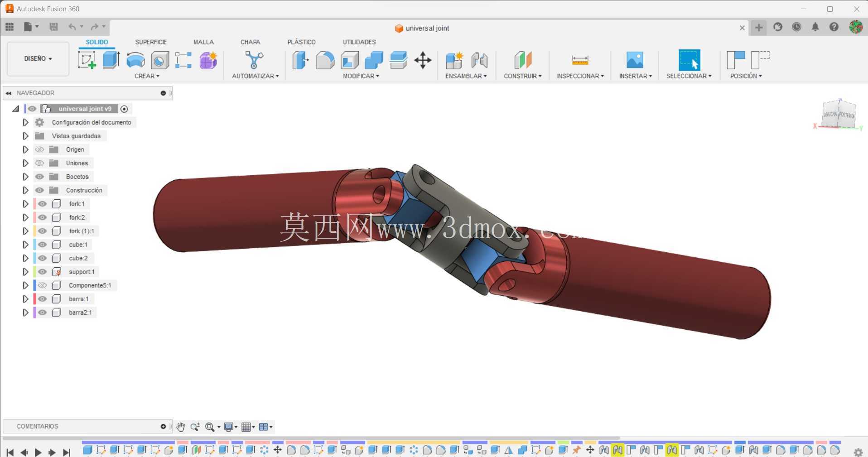The height and width of the screenshot is (457, 868).
Task: Jump to the timeline start
Action: [x=10, y=452]
